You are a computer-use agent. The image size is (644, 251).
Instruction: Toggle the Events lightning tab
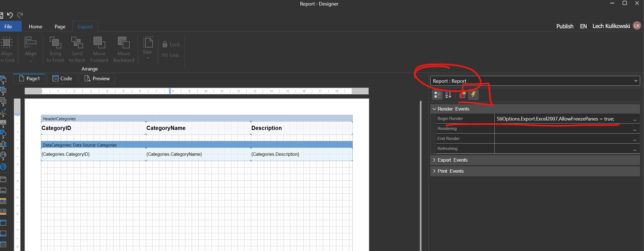(473, 95)
